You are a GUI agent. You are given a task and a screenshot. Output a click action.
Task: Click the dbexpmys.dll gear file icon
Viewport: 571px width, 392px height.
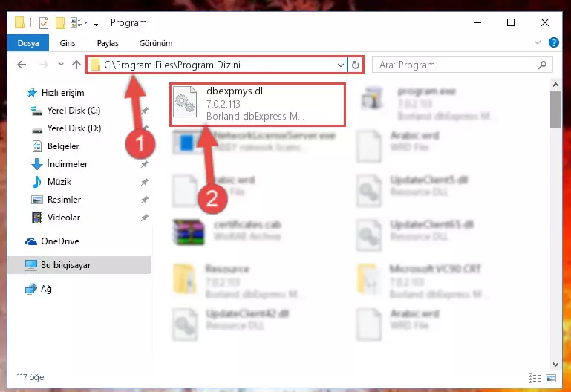(x=185, y=102)
